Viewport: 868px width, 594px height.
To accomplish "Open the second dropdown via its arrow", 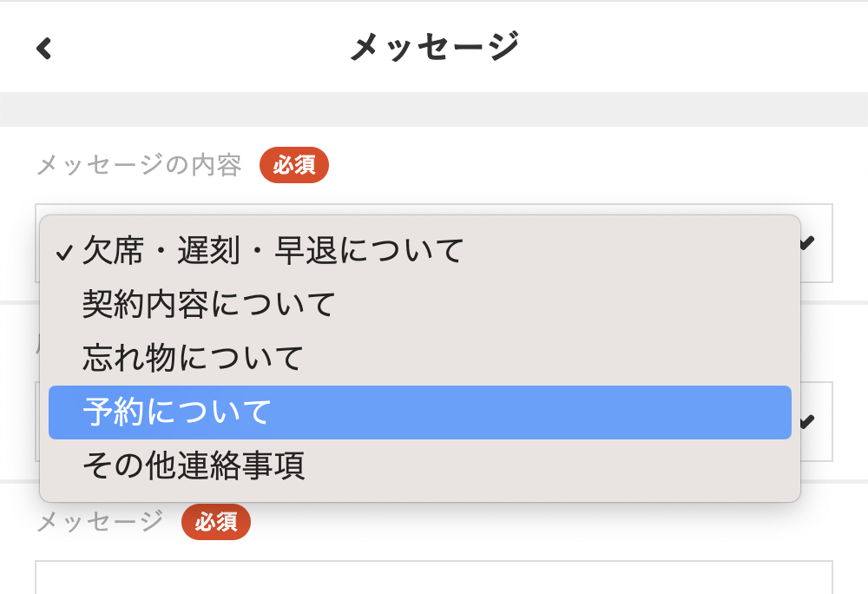I will click(x=807, y=422).
